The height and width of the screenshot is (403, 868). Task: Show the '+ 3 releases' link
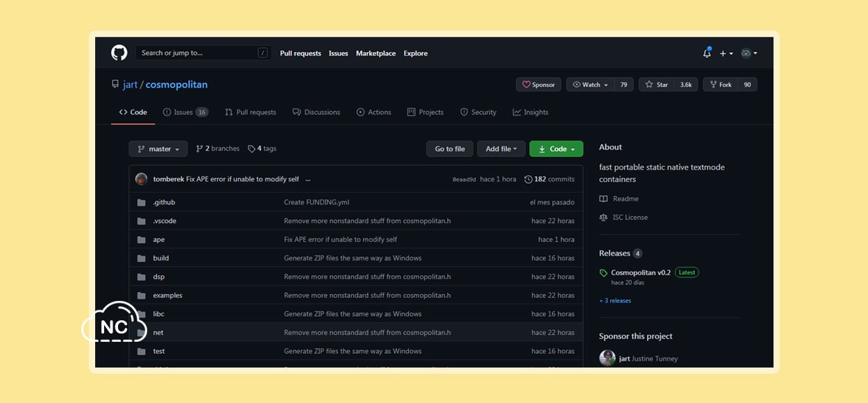click(615, 301)
